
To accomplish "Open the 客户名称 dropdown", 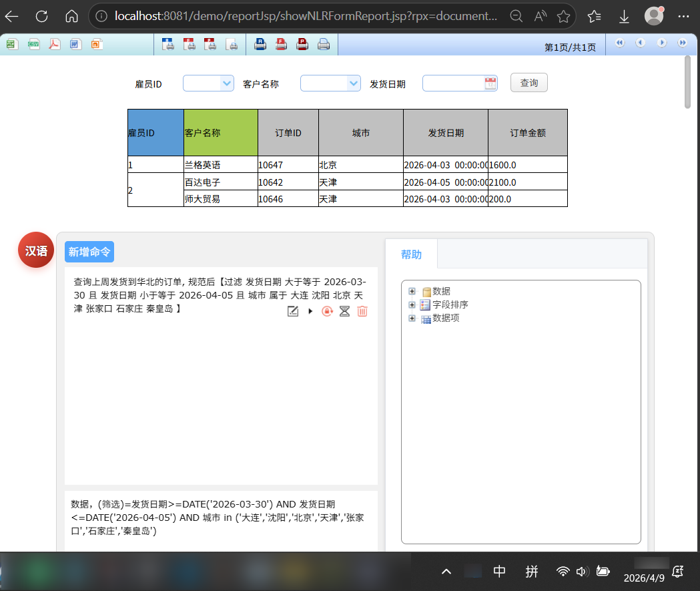I will tap(354, 83).
